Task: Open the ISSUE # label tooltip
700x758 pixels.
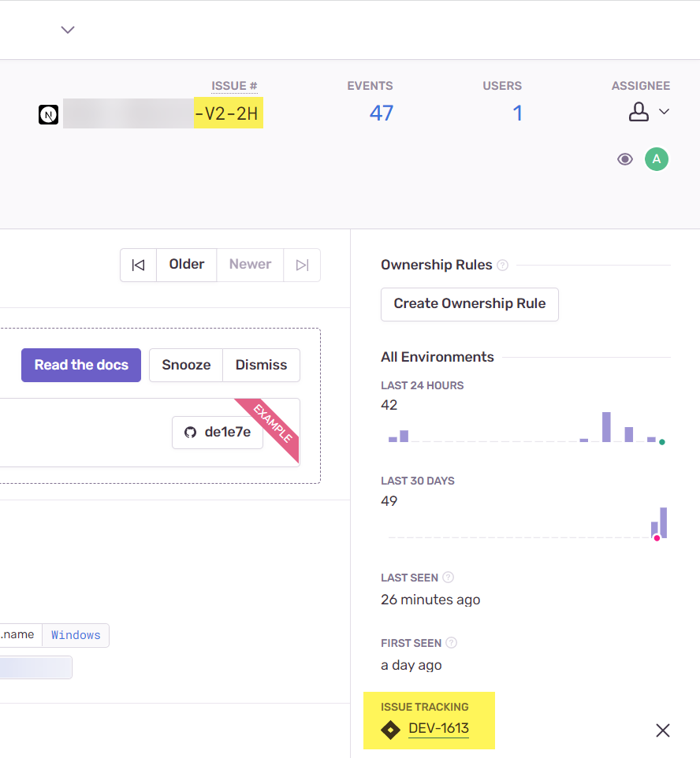Action: (x=234, y=86)
